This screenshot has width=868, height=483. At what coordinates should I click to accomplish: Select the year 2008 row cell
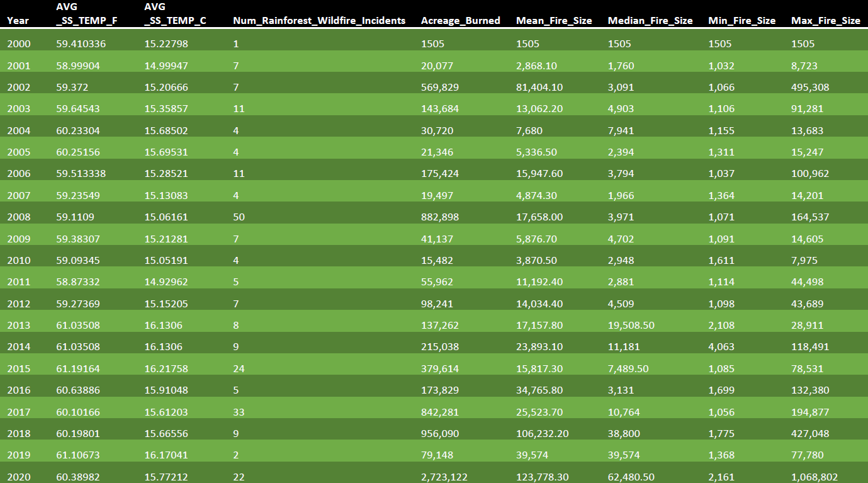coord(18,217)
